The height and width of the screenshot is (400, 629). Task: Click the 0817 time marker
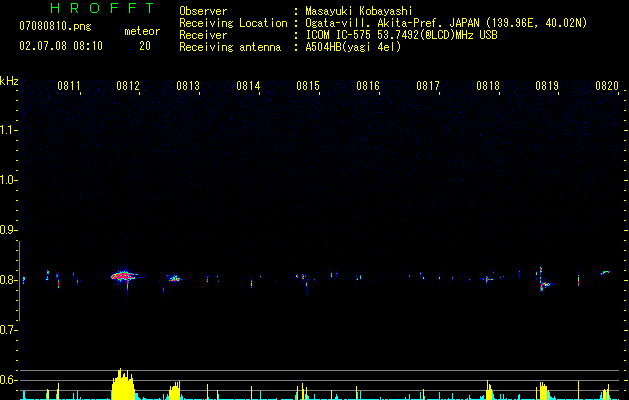pos(428,85)
